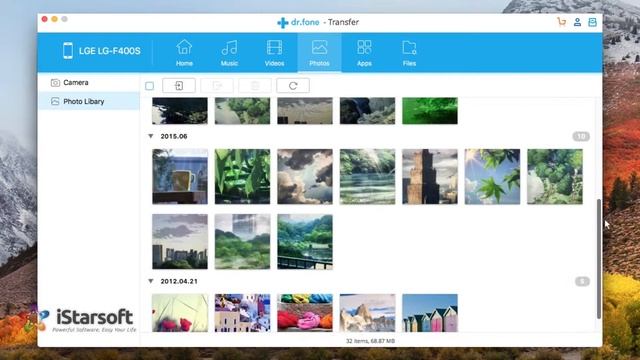Click the refresh toolbar button
This screenshot has width=640, height=360.
(x=293, y=86)
